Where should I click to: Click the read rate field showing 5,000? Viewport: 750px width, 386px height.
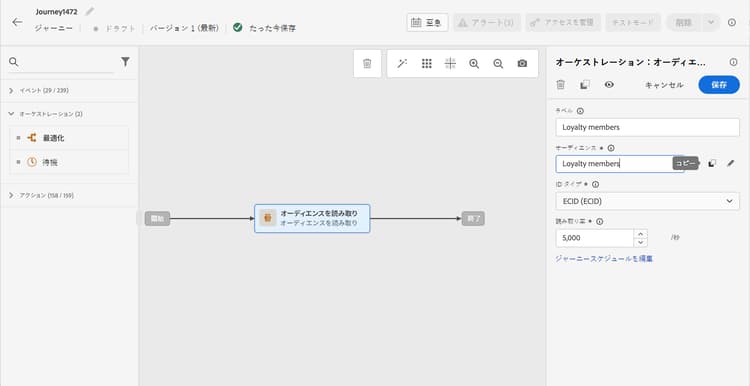point(595,238)
